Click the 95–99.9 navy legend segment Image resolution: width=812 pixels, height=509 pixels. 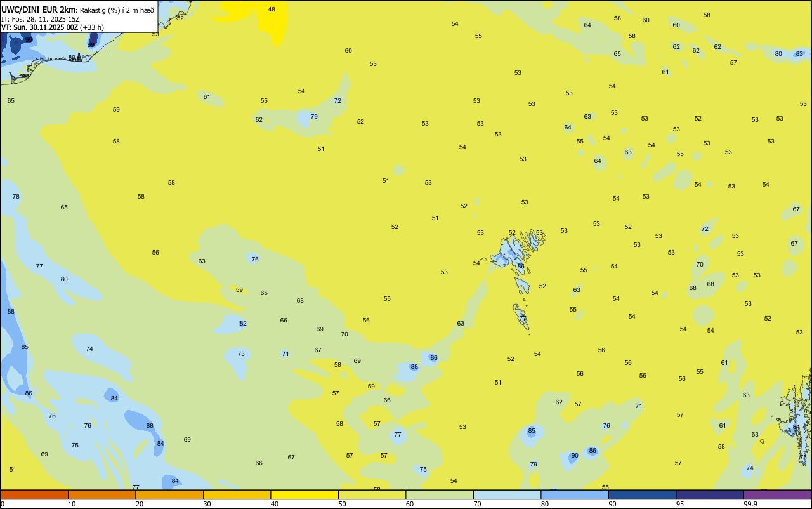[710, 494]
